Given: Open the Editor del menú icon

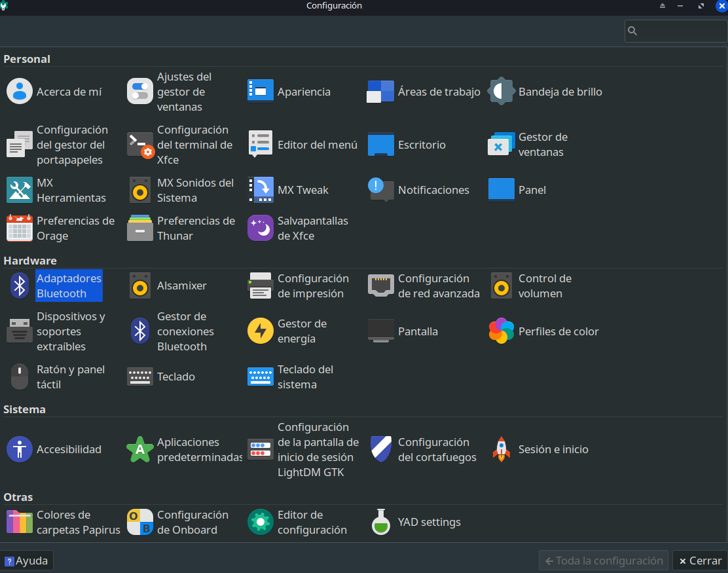Looking at the screenshot, I should [x=261, y=145].
